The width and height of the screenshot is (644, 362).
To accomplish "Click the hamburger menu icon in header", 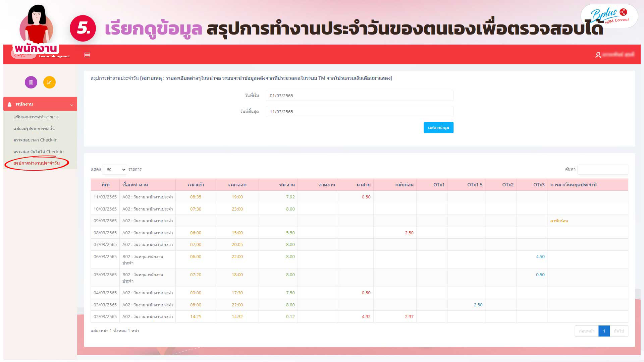I will [x=87, y=55].
